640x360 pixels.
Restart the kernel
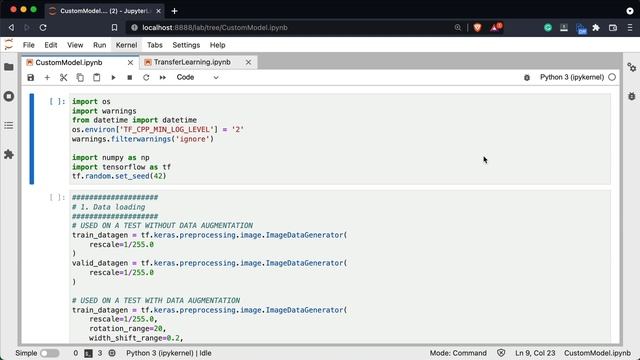(146, 78)
